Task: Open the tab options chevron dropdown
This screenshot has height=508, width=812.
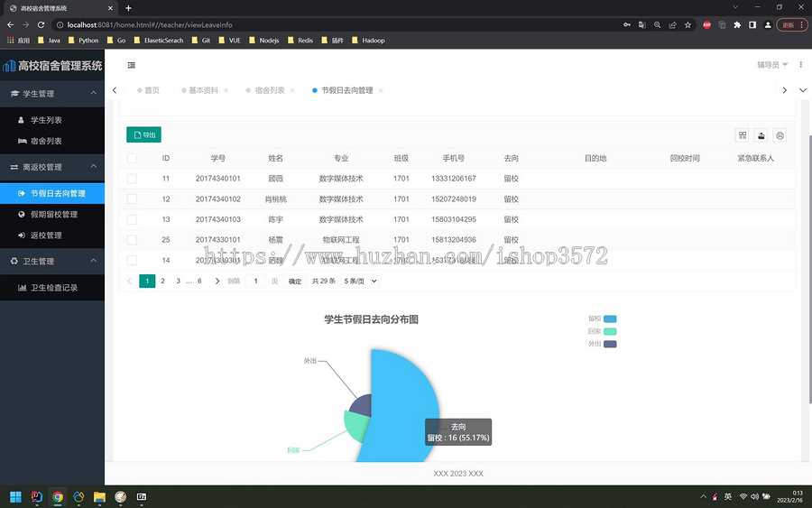Action: point(803,90)
